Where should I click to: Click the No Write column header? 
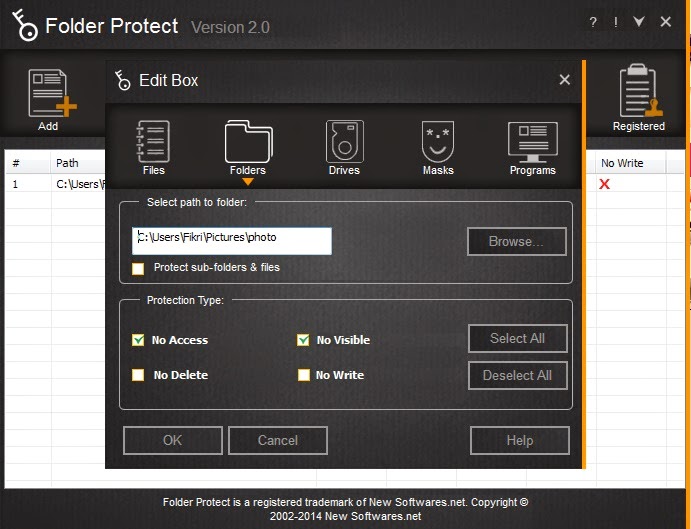[x=631, y=163]
